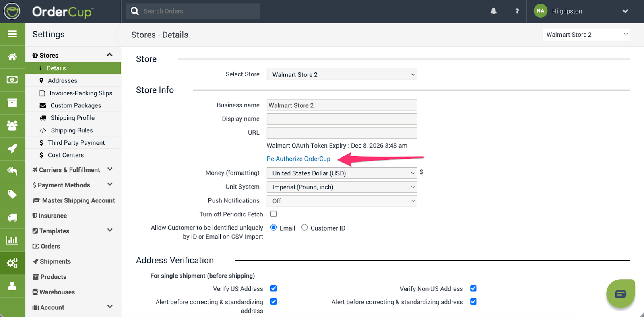Expand the Payment Methods chevron
This screenshot has height=317, width=644.
[110, 185]
